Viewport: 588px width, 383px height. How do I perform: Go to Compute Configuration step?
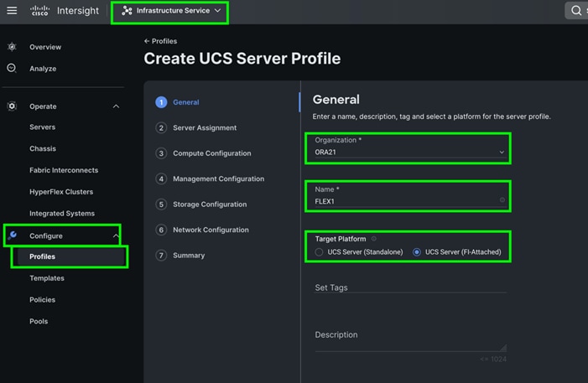212,153
